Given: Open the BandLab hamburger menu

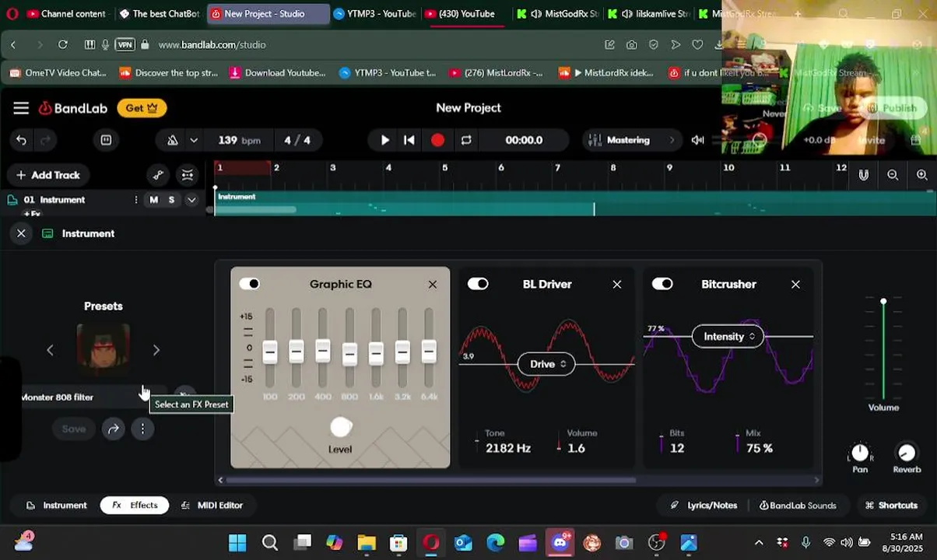Looking at the screenshot, I should point(21,108).
